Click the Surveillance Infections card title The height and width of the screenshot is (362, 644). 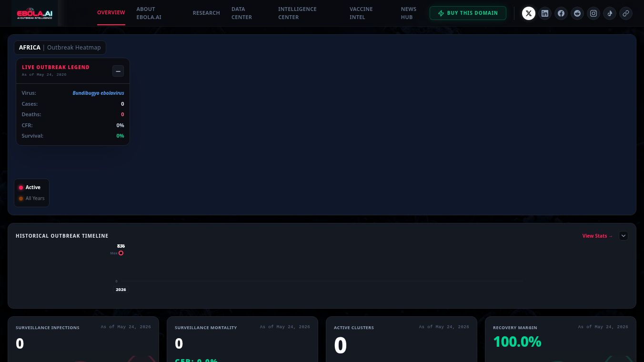pos(48,328)
